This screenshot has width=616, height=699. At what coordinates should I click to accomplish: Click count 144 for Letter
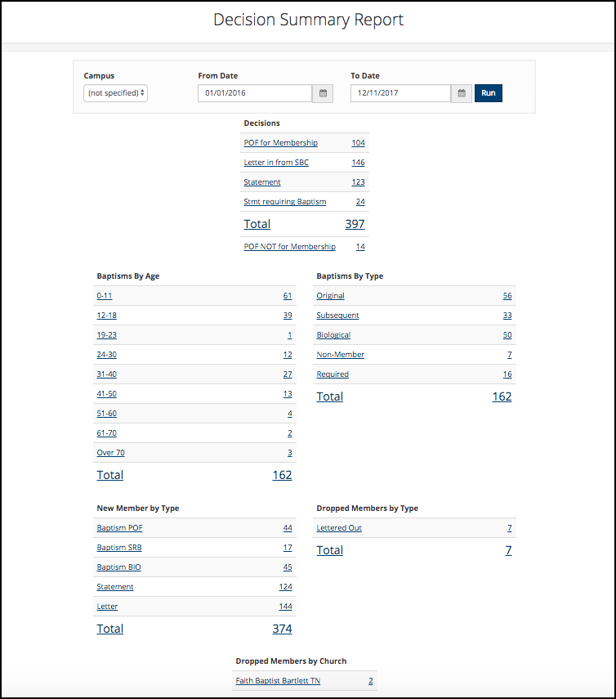click(285, 607)
